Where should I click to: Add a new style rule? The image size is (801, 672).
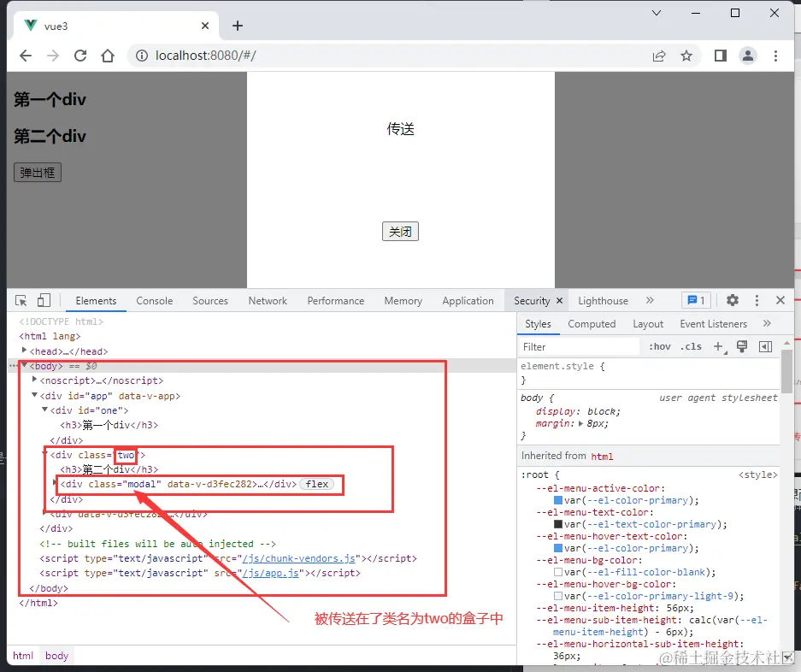pyautogui.click(x=718, y=346)
